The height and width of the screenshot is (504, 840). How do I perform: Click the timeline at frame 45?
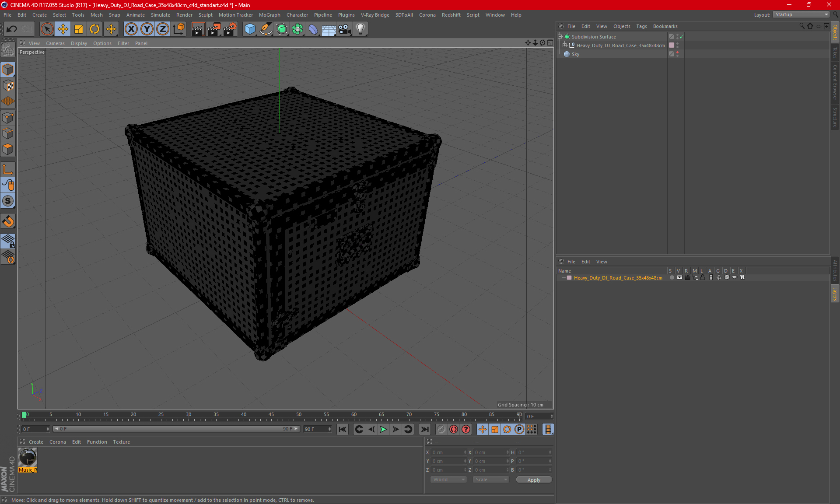tap(271, 415)
